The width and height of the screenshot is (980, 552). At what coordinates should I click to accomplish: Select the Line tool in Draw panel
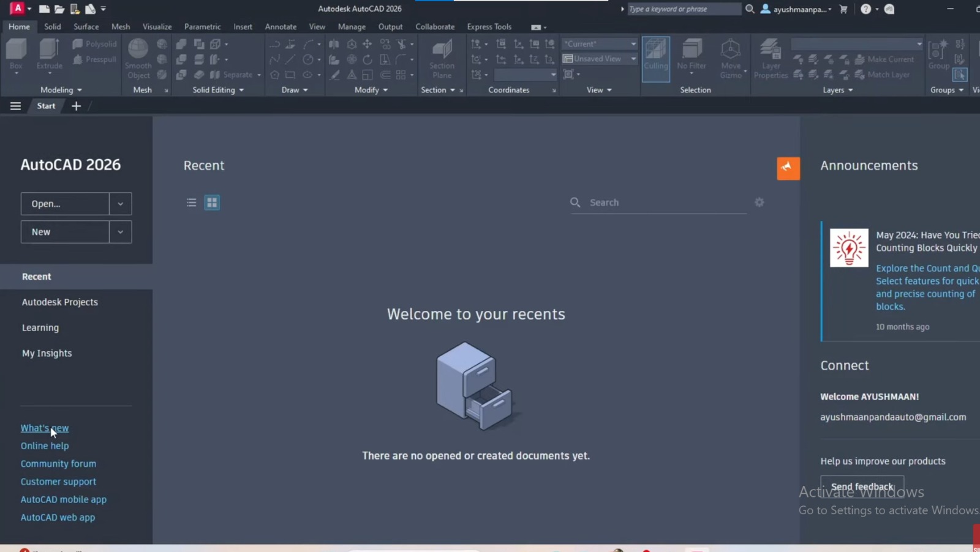290,59
